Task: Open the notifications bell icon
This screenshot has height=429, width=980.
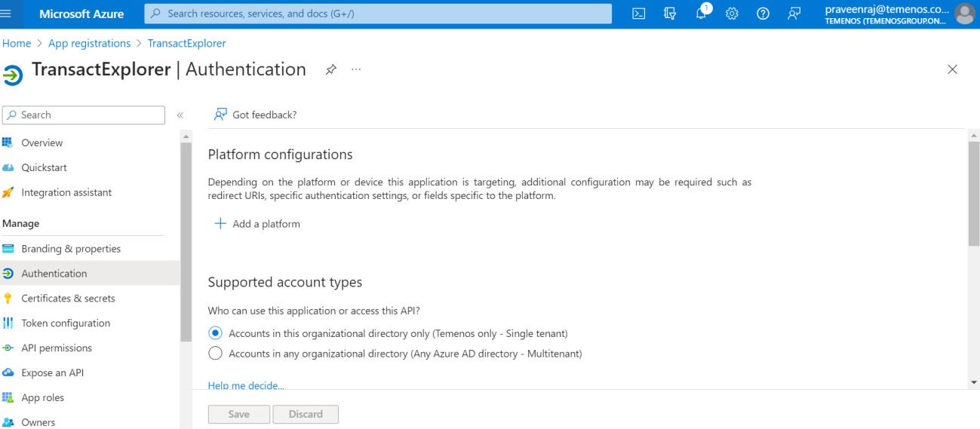Action: click(x=701, y=14)
